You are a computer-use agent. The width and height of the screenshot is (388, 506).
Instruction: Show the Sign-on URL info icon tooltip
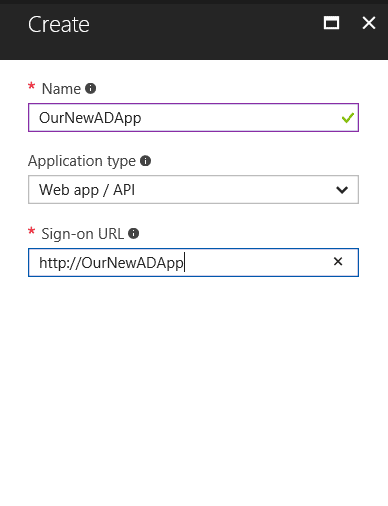pos(134,233)
